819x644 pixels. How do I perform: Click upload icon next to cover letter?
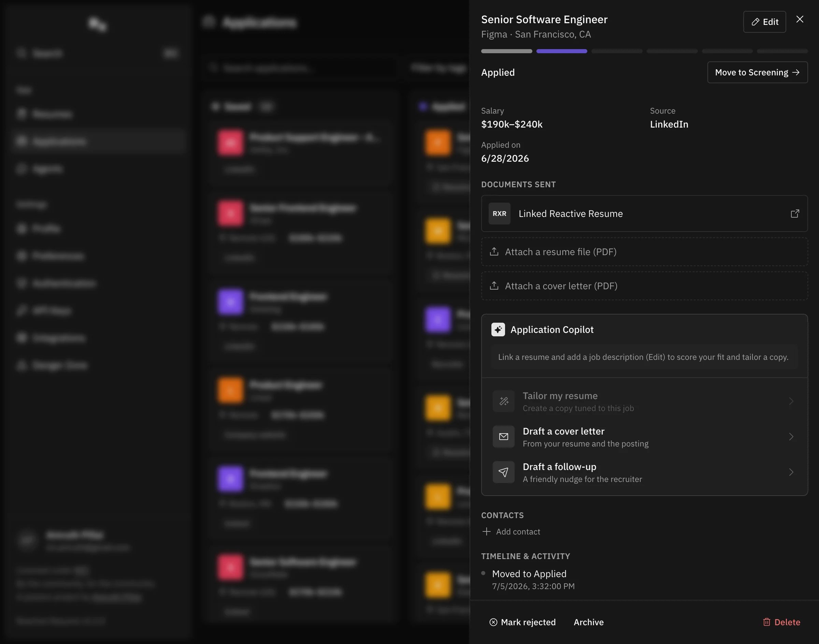pyautogui.click(x=494, y=286)
